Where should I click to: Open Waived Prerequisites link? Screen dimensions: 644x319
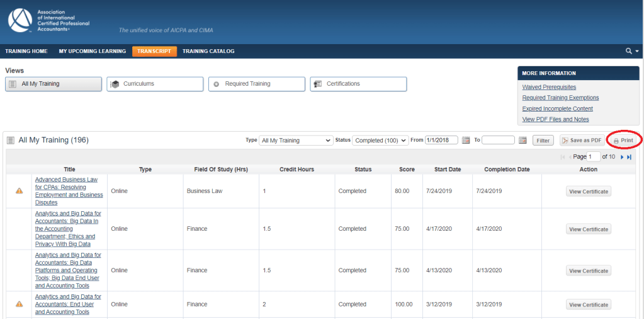(x=549, y=87)
